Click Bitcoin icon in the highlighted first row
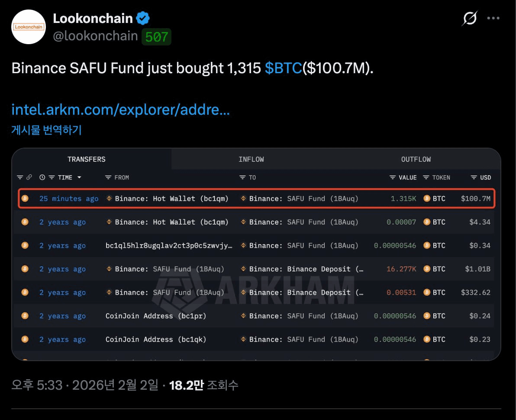Viewport: 516px width, 420px height. point(25,199)
